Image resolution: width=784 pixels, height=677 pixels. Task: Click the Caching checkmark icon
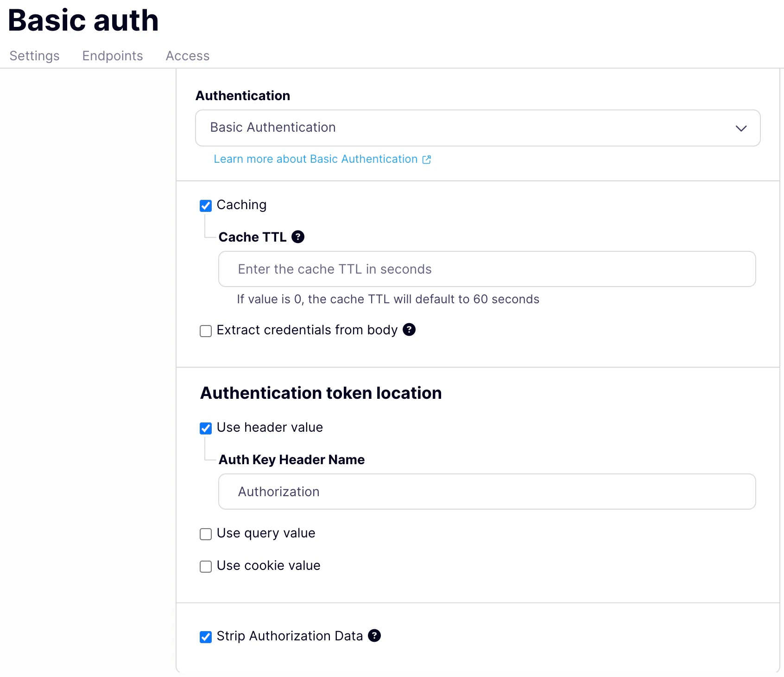tap(205, 205)
